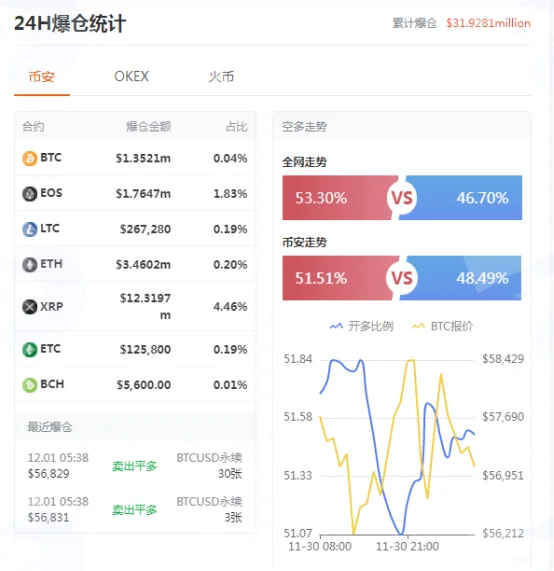This screenshot has width=554, height=571.
Task: Toggle the BTC报价 legend series
Action: coord(442,326)
